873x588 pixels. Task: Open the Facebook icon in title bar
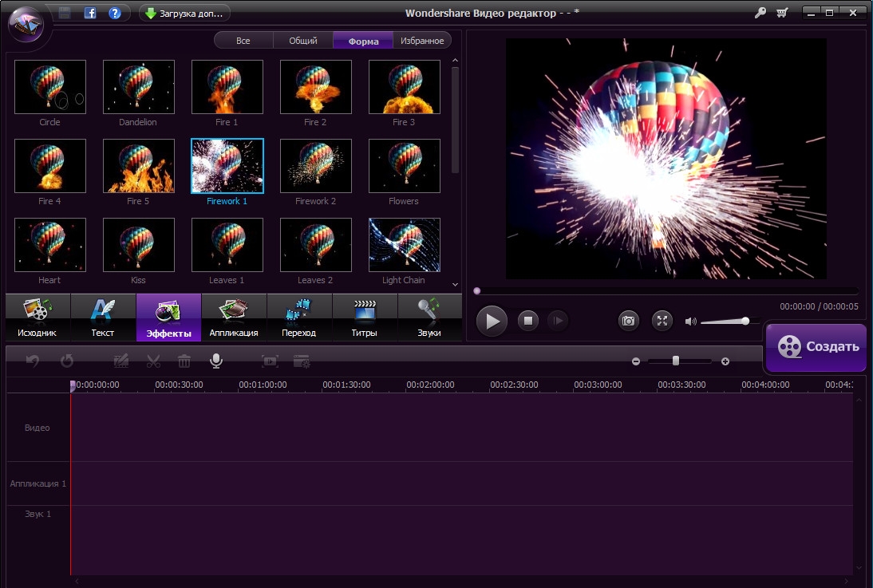pos(90,13)
